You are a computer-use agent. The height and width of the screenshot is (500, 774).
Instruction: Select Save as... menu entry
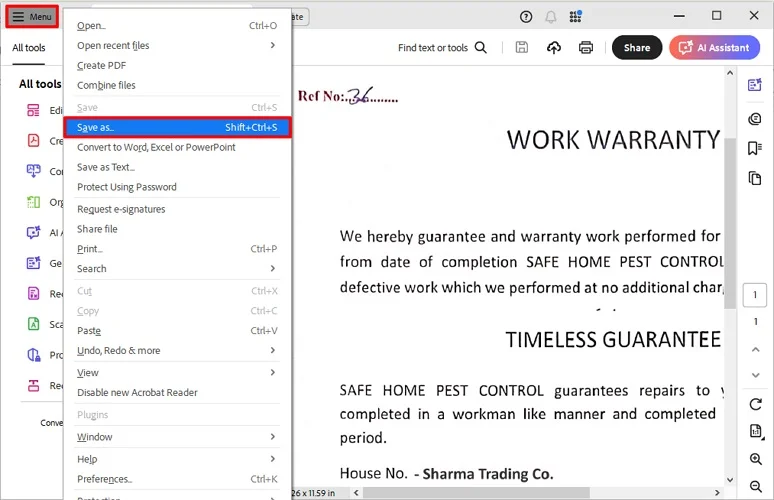[178, 127]
